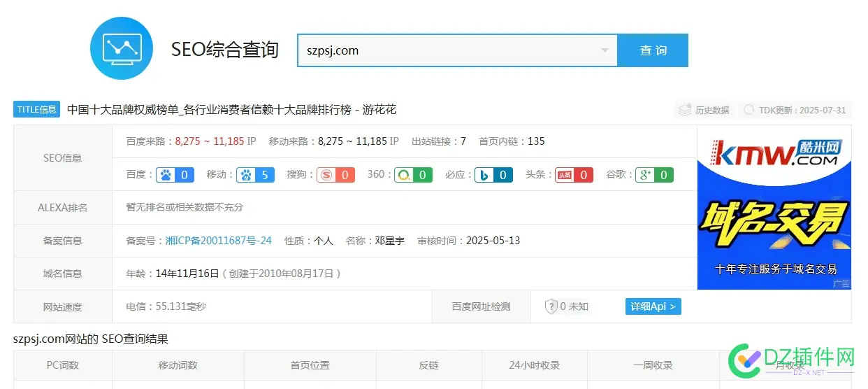Click the Google g+ icon badge
This screenshot has height=389, width=868.
click(654, 175)
